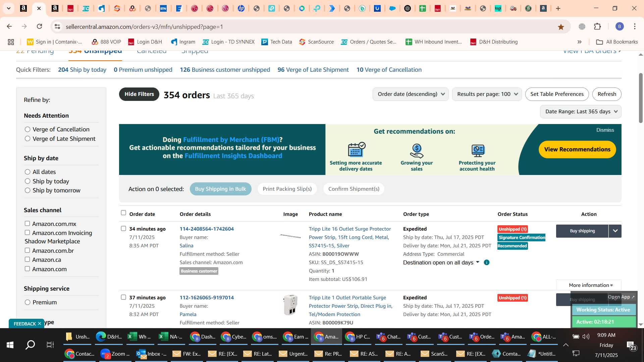644x362 pixels.
Task: Show hidden tray icons chevron
Action: (566, 345)
